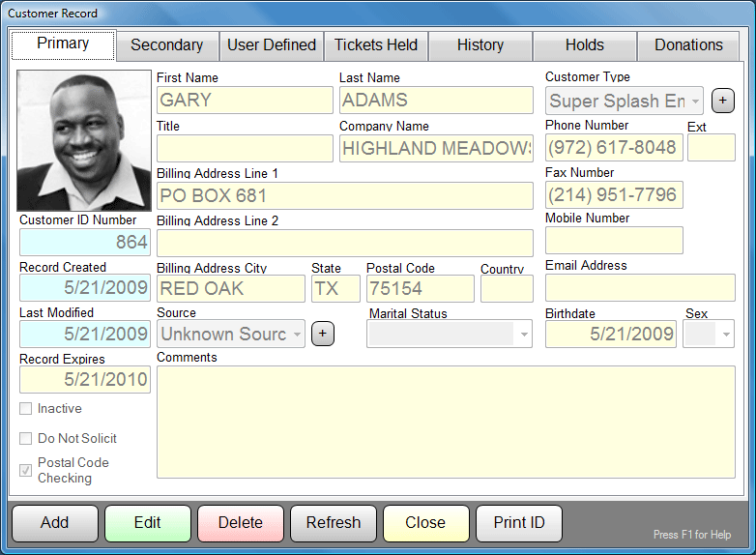
Task: Click the customer photo thumbnail
Action: point(84,140)
